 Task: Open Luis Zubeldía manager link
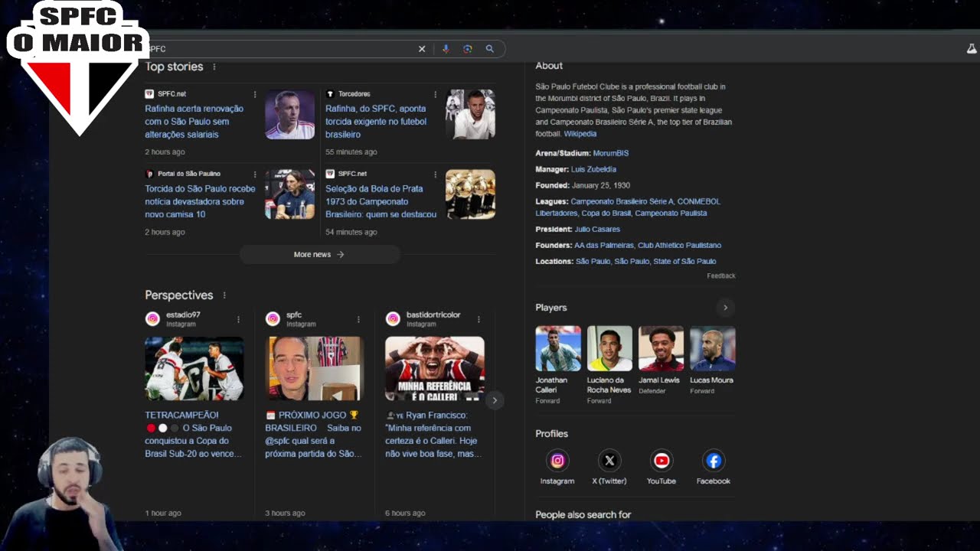pyautogui.click(x=593, y=170)
